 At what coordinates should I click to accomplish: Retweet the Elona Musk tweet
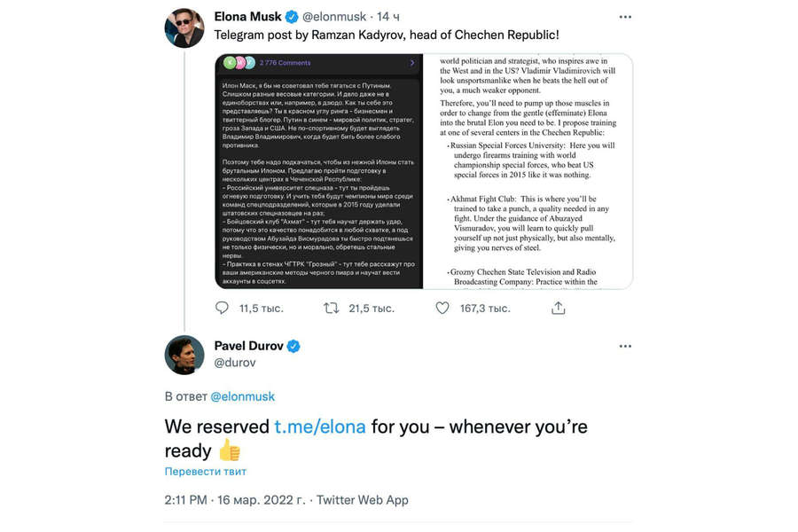[x=332, y=308]
